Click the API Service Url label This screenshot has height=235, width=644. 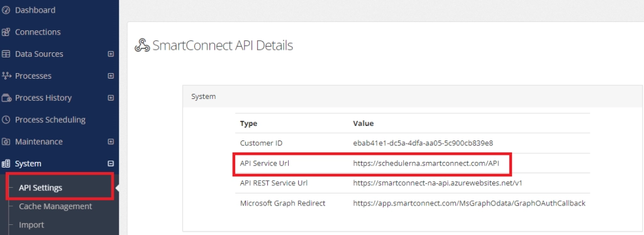coord(265,163)
